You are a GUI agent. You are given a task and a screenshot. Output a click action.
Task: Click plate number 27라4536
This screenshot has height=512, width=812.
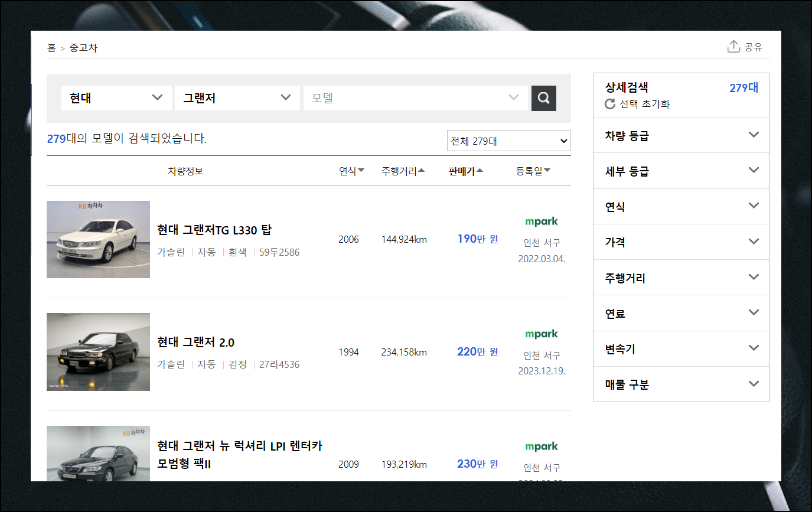[x=279, y=364]
